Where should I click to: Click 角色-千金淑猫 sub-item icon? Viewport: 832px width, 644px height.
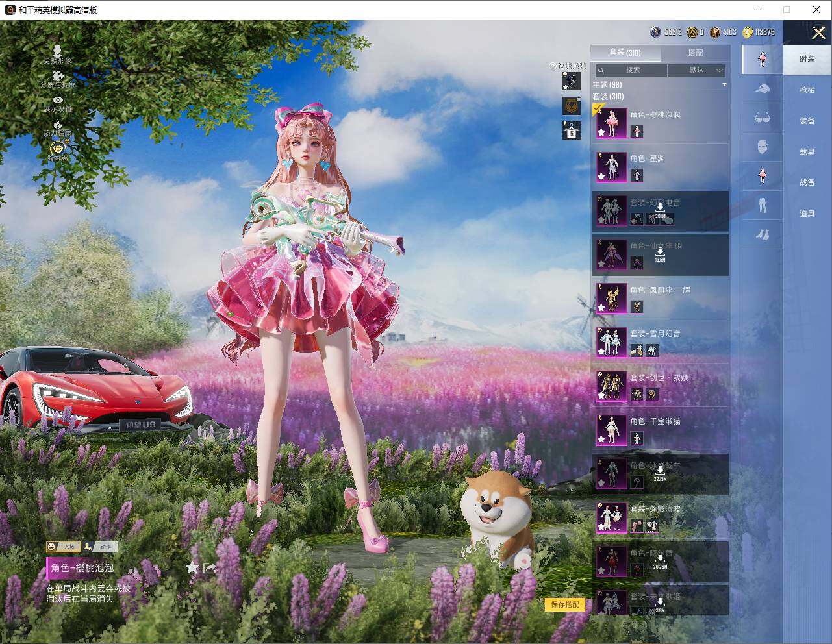[637, 438]
